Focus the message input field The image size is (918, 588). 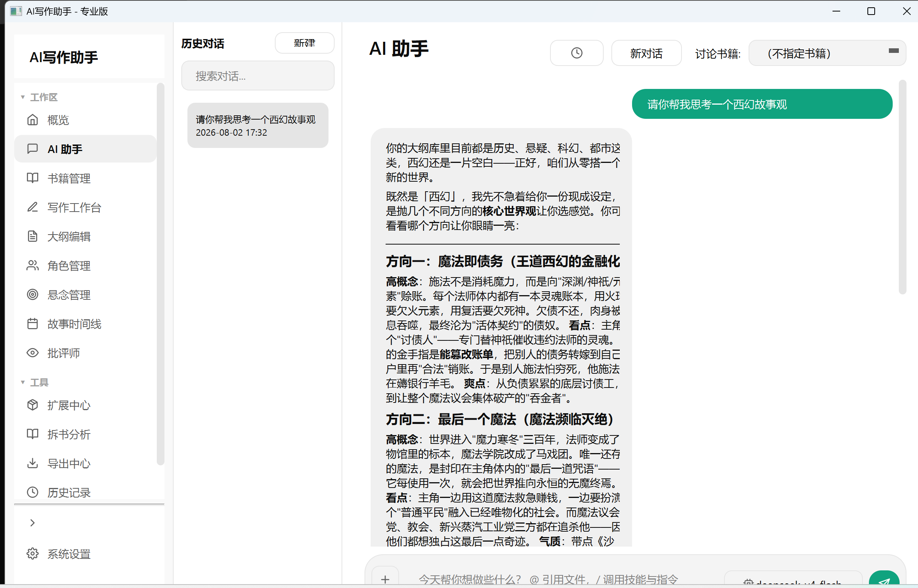(x=560, y=579)
